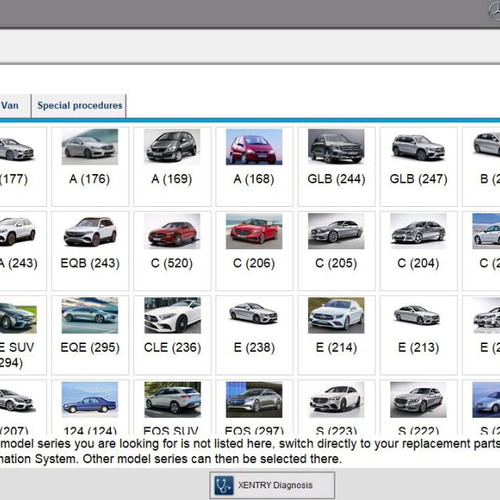Choose the red A (168) car image
The height and width of the screenshot is (500, 500).
tap(254, 147)
